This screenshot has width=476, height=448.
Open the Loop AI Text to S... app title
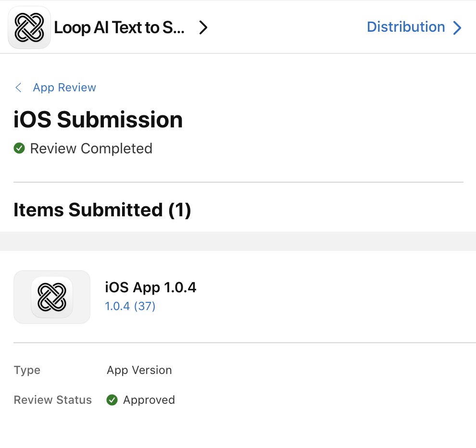119,27
